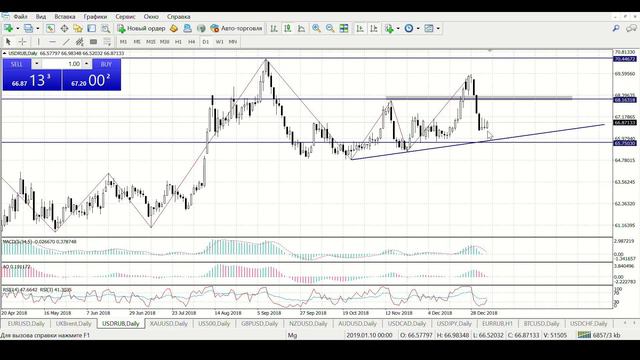Toggle M30 timeframe
The image size is (640, 360).
coord(164,42)
